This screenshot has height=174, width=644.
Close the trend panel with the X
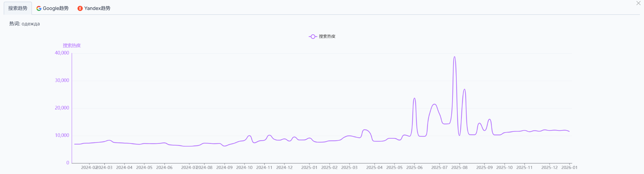[x=638, y=3]
